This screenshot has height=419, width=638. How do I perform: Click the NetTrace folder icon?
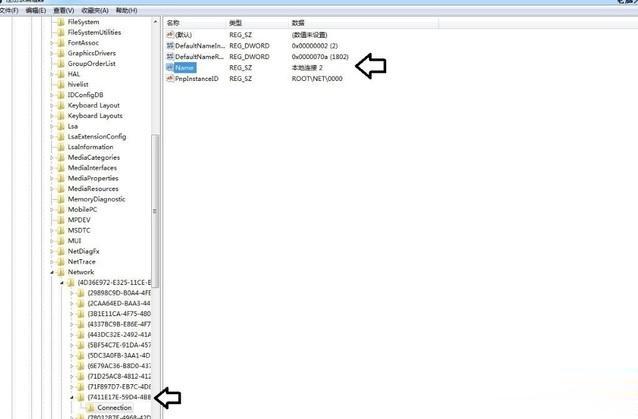(61, 262)
